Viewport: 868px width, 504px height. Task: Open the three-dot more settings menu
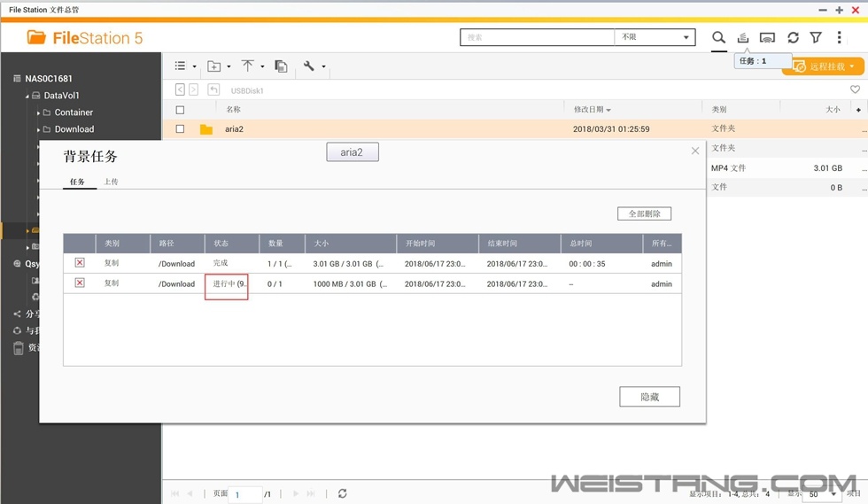click(840, 37)
